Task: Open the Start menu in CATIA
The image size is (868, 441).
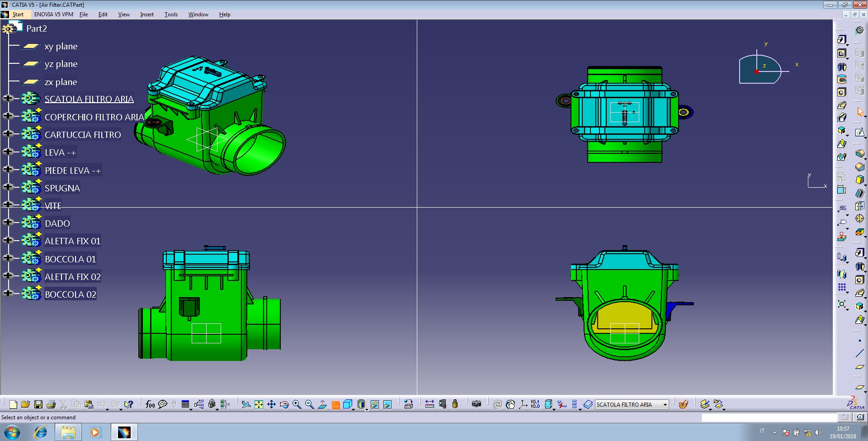Action: pos(18,14)
